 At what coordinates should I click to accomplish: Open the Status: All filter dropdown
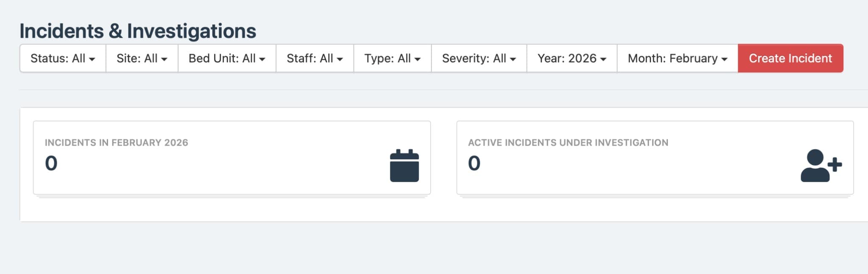[x=62, y=58]
